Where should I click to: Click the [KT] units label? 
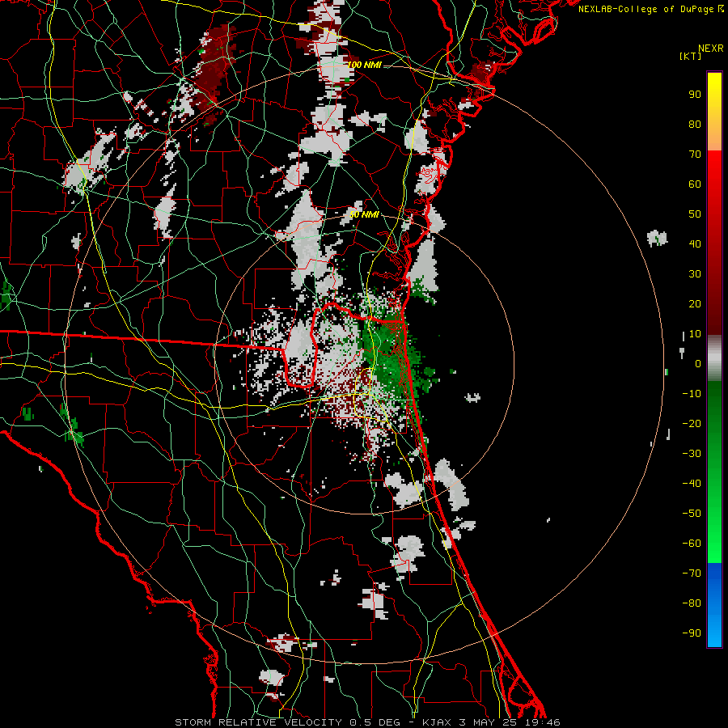691,56
